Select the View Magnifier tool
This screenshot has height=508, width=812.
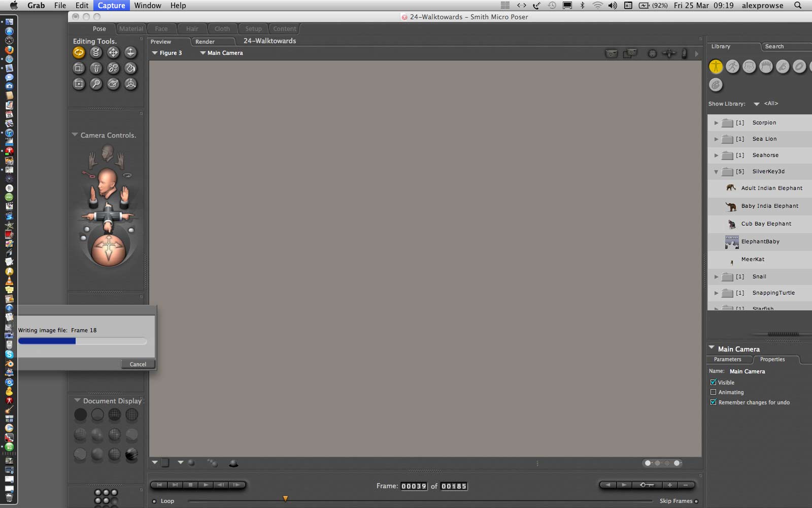96,84
